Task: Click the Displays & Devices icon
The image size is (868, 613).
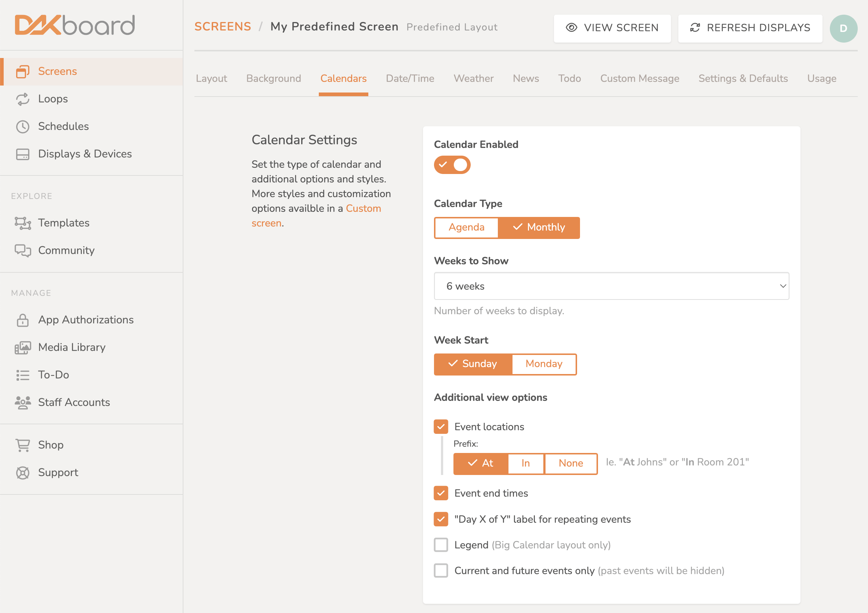Action: click(x=23, y=154)
